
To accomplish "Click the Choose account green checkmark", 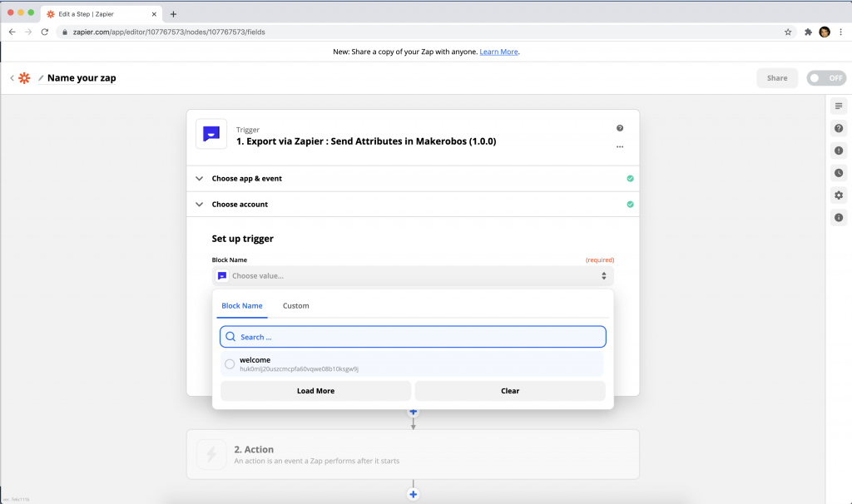I will click(x=630, y=205).
